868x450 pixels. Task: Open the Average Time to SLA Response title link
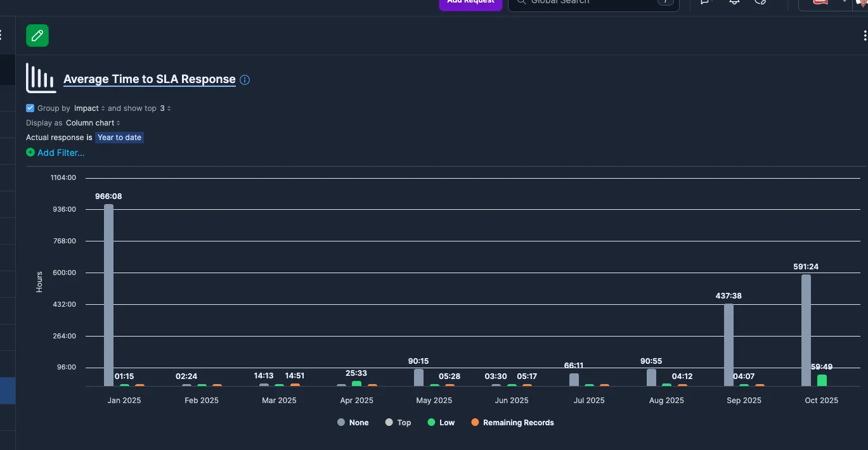tap(150, 79)
